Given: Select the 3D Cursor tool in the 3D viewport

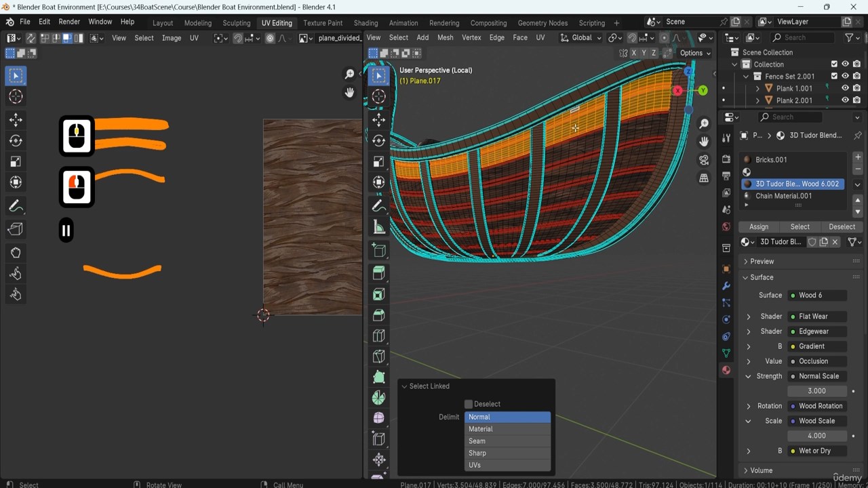Looking at the screenshot, I should click(379, 96).
